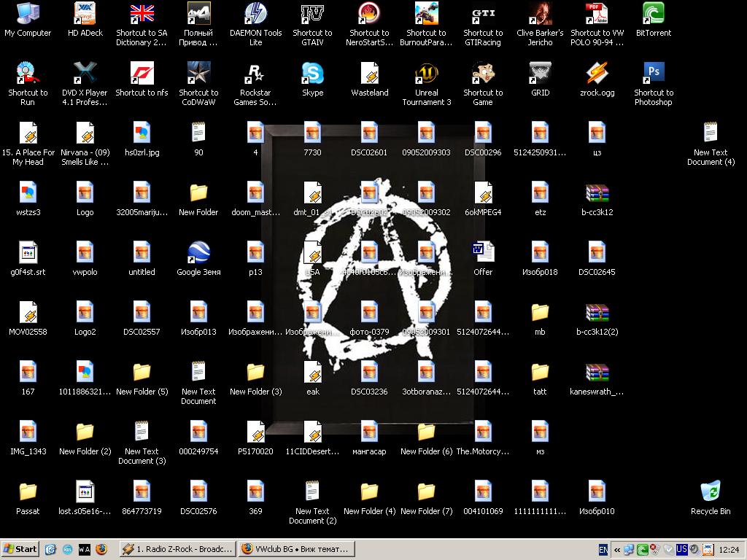The image size is (747, 560).
Task: Open the Google Earth desktop icon
Action: pyautogui.click(x=198, y=253)
